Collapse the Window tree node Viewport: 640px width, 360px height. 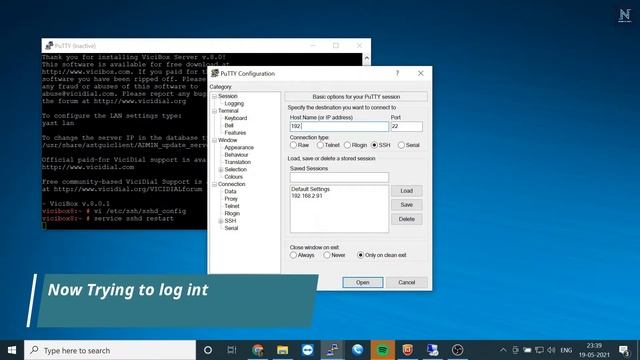(214, 140)
